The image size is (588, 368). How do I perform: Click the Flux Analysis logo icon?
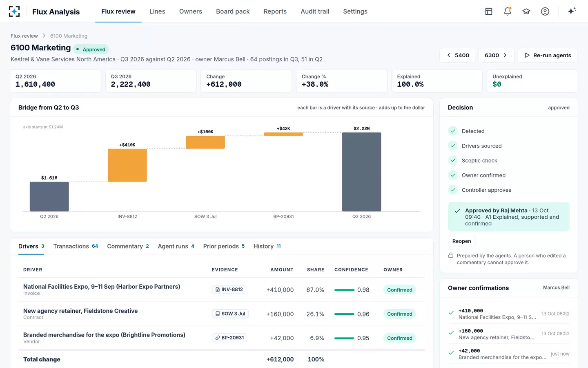pos(14,11)
